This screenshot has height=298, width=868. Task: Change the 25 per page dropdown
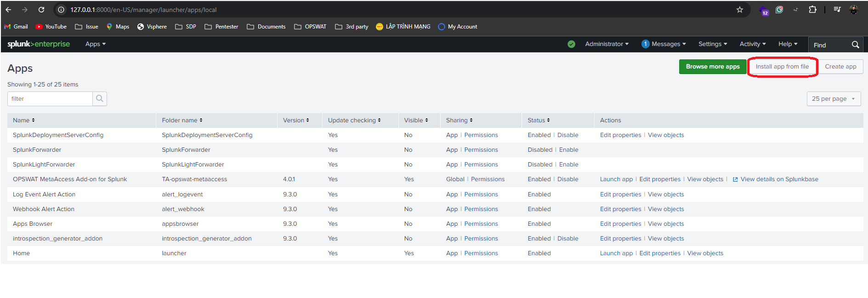click(834, 99)
